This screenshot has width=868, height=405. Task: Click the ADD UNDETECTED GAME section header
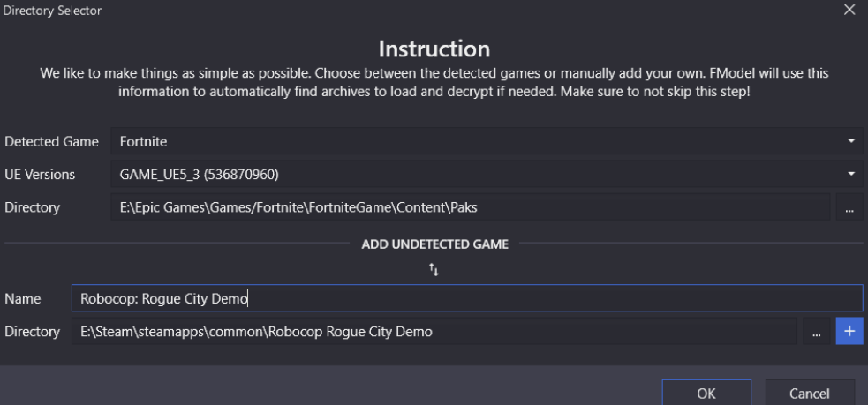[434, 244]
